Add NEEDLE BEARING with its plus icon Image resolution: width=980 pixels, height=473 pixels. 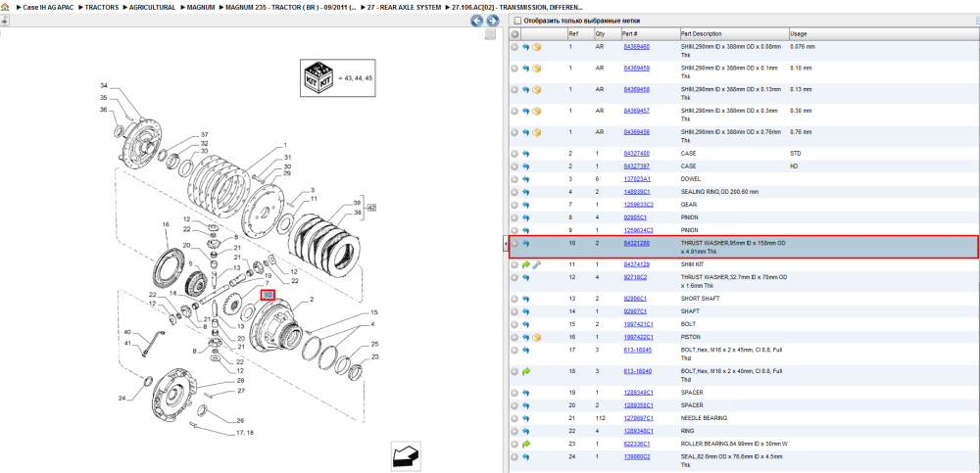click(514, 418)
